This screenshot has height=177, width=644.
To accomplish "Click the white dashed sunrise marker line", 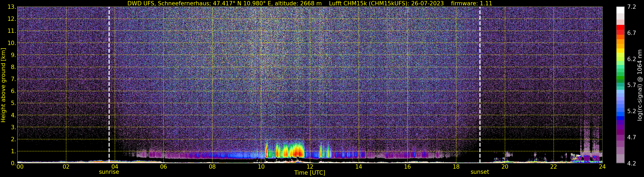I will click(109, 85).
